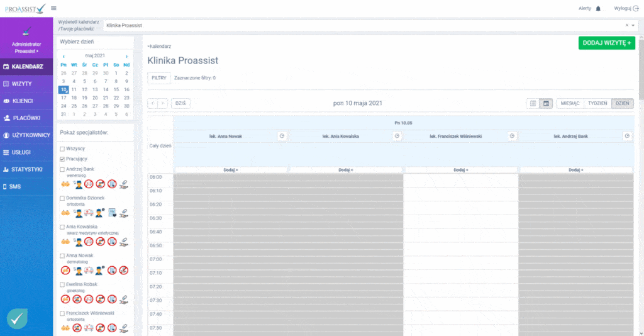Viewport: 644px width, 336px height.
Task: Tick the Anna Nowak specialist checkbox
Action: click(x=62, y=255)
